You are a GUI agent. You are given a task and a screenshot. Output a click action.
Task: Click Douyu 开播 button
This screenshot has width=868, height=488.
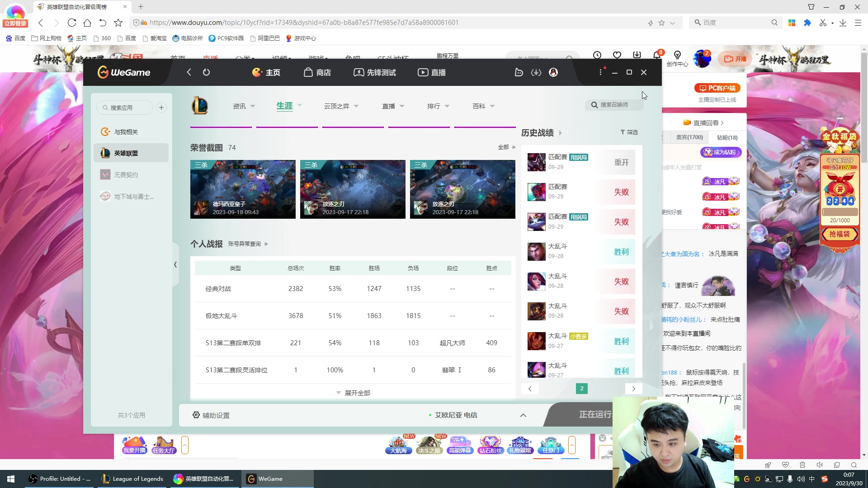coord(735,59)
